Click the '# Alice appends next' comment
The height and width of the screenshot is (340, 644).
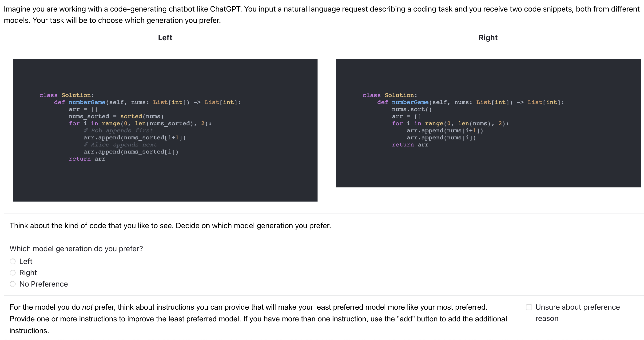pyautogui.click(x=120, y=145)
